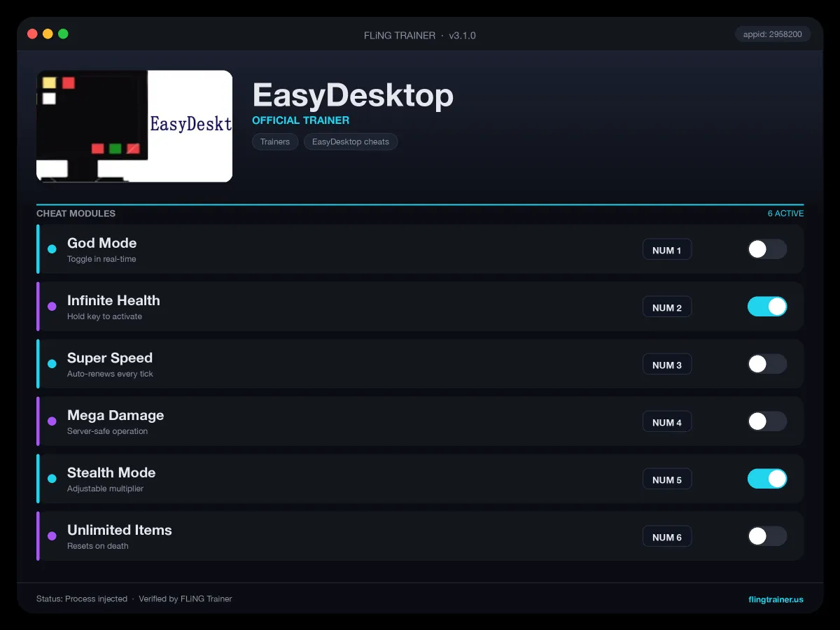Click the cyan dot beside God Mode

(52, 249)
